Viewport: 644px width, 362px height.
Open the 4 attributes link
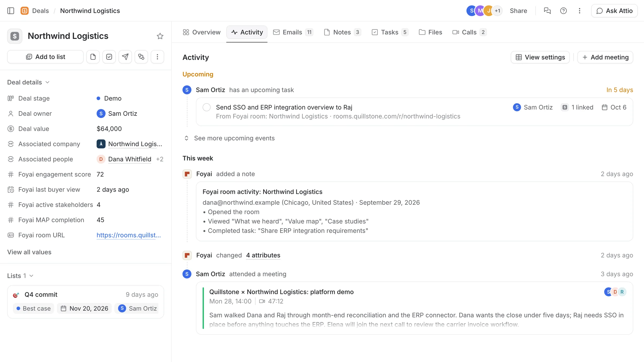[263, 255]
